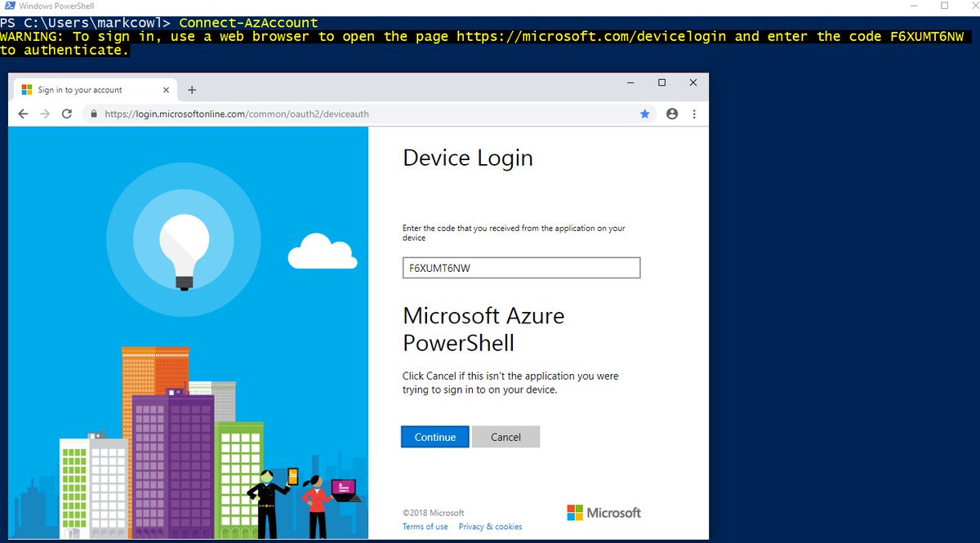Click the bookmark star icon
The image size is (980, 543).
pos(644,114)
